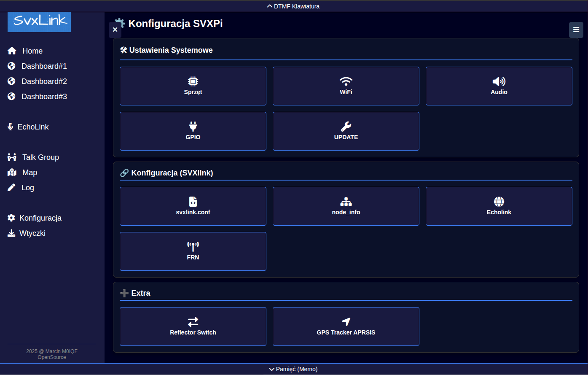Expand the DTMF Klawiatura top panel

click(293, 6)
